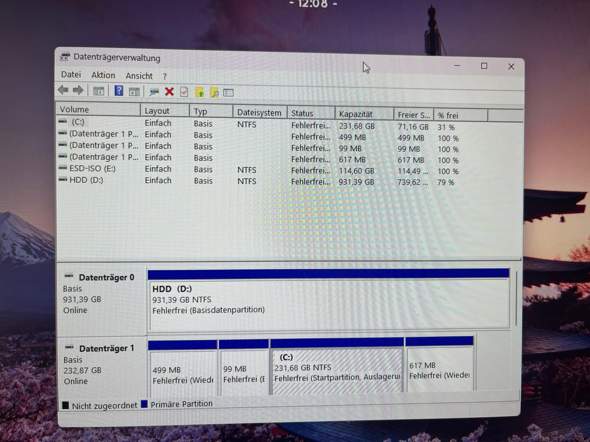Open the ? help menu
The width and height of the screenshot is (590, 442).
(x=164, y=76)
